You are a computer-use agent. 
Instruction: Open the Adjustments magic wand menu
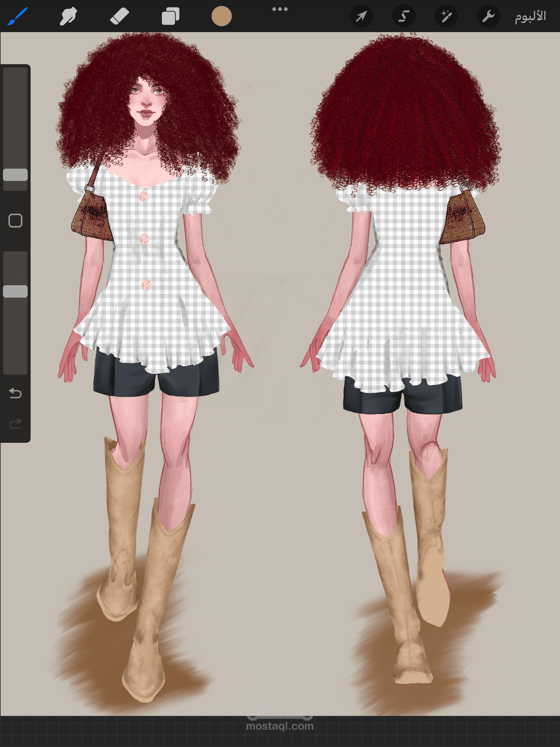[446, 16]
